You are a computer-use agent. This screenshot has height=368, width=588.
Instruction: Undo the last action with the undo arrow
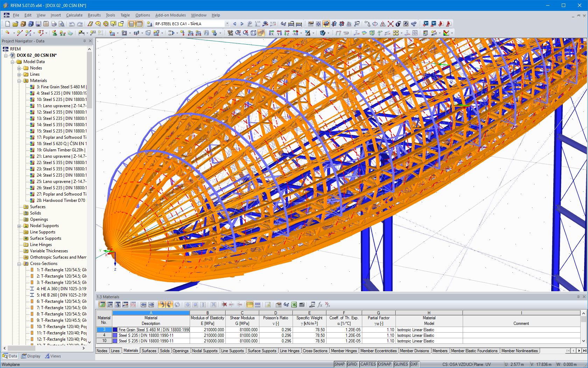pos(72,24)
